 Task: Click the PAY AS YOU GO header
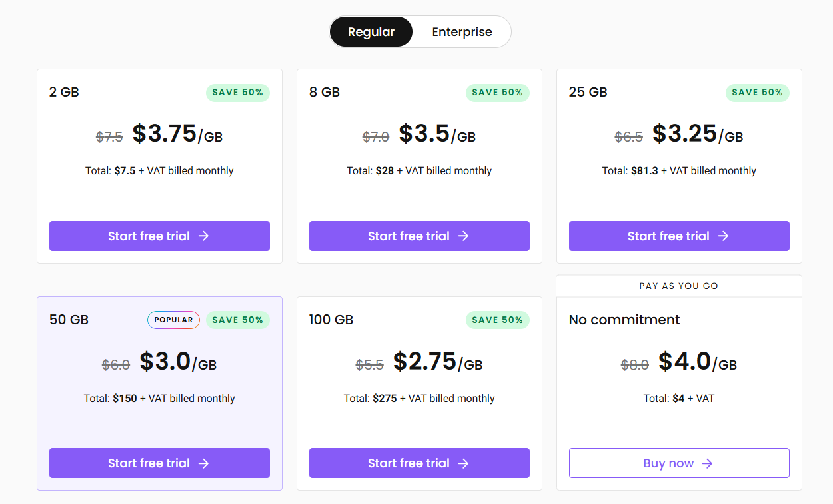click(679, 286)
